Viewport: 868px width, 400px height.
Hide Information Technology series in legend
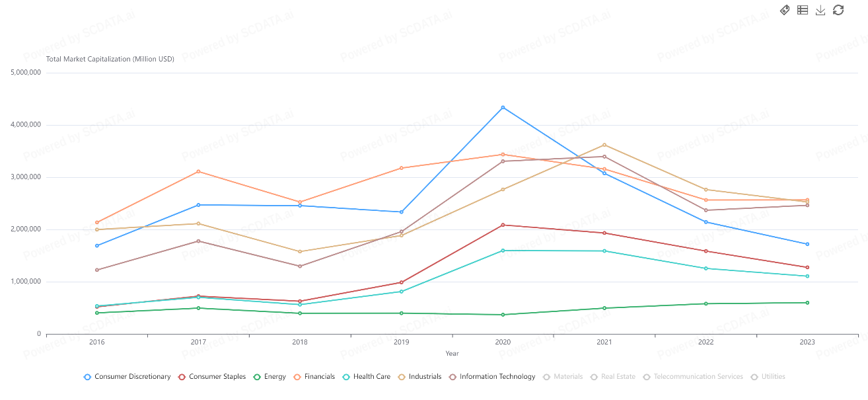pos(491,377)
